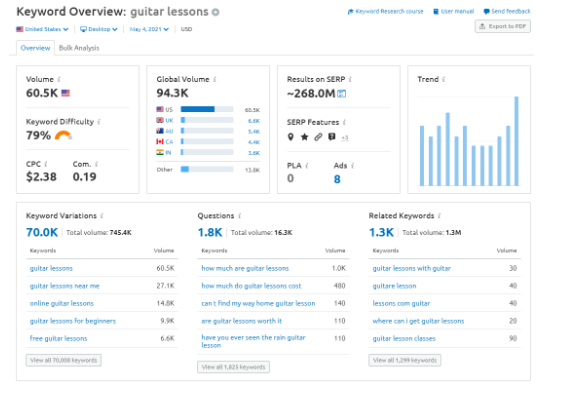Open the SERP snapshot icon beside 268.0M
Screen dimensions: 562x398
(x=342, y=94)
